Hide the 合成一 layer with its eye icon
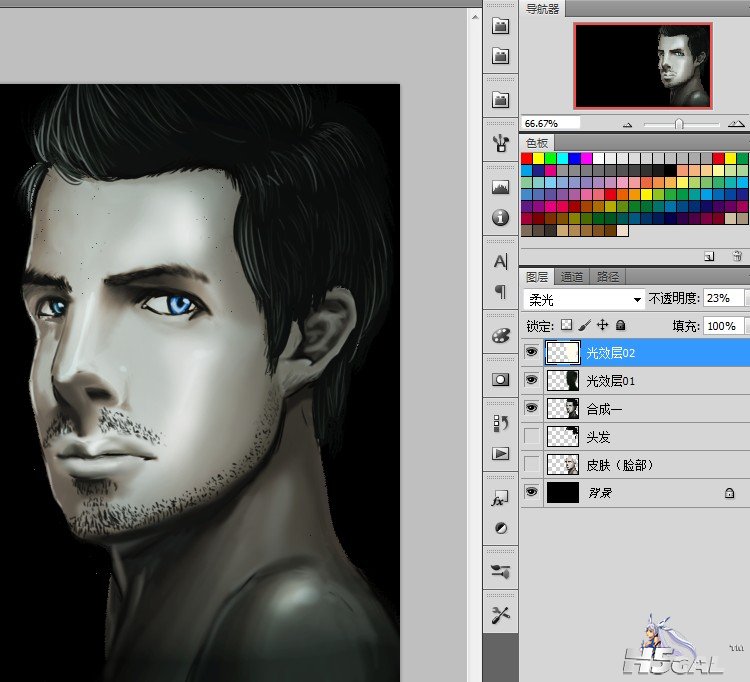This screenshot has width=750, height=682. [531, 407]
